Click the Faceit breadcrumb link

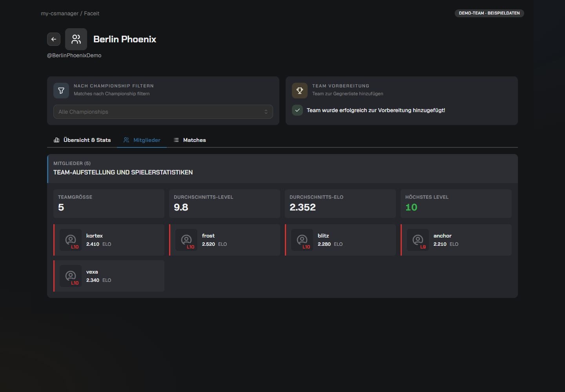[x=92, y=13]
